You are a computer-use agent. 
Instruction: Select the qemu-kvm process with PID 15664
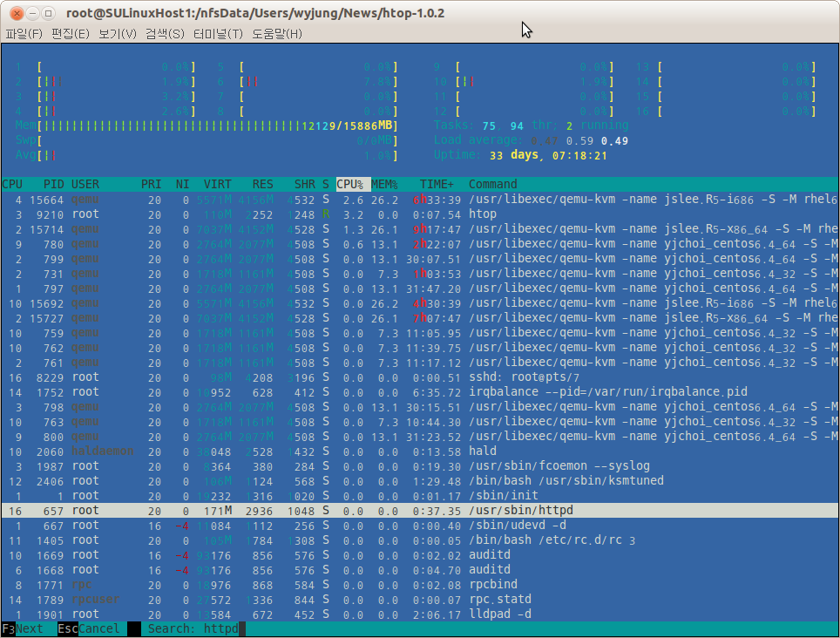pos(420,200)
